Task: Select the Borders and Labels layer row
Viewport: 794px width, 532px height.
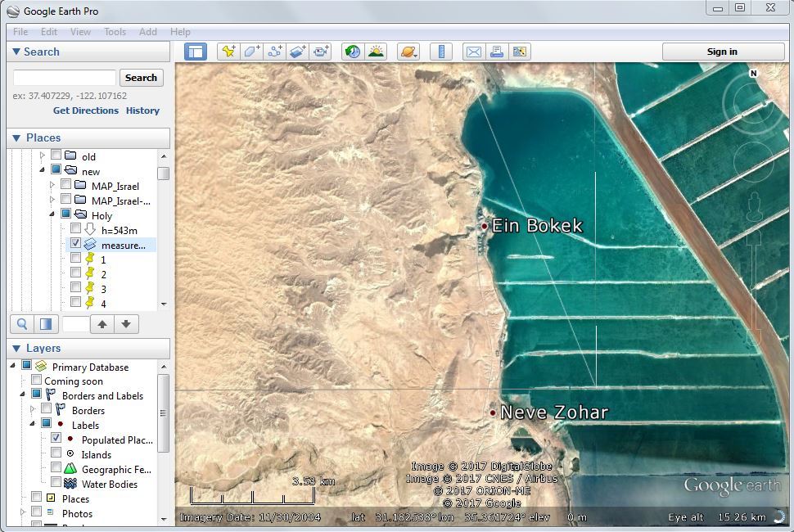Action: click(102, 396)
